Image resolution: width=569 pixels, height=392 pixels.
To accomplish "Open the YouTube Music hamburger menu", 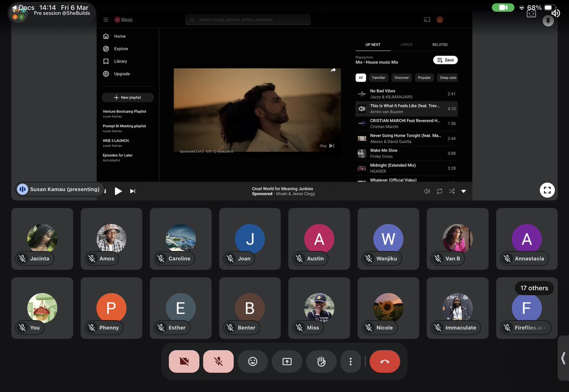I will pos(106,20).
